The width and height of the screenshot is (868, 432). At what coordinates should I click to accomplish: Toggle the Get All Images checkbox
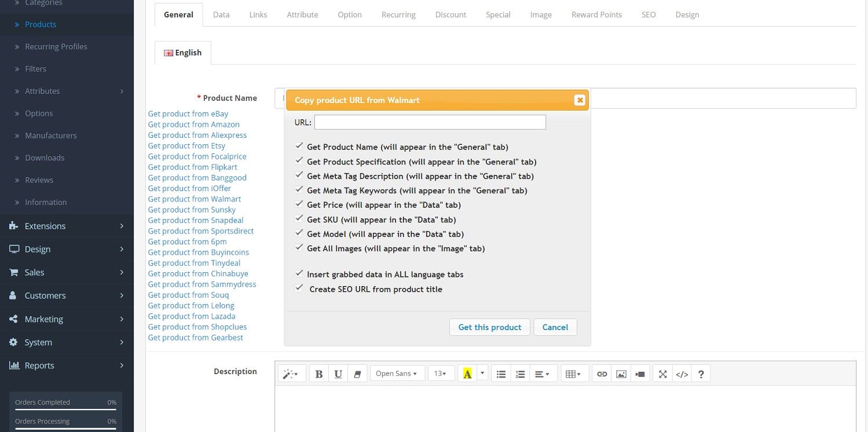click(x=299, y=248)
